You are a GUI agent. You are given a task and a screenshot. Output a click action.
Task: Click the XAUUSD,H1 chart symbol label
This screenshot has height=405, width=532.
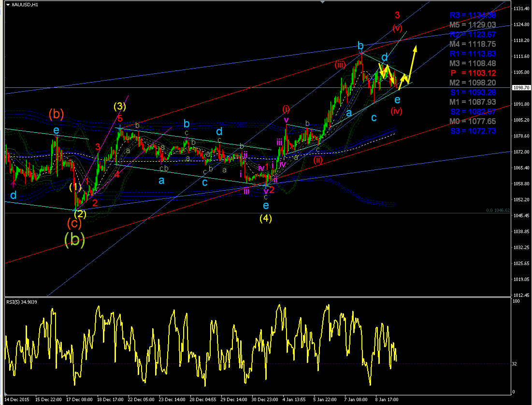tap(25, 5)
